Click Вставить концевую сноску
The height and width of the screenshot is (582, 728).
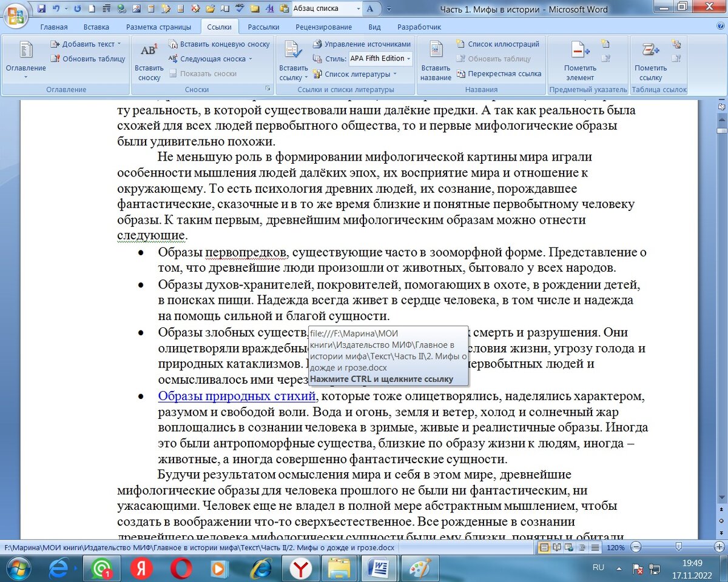219,44
